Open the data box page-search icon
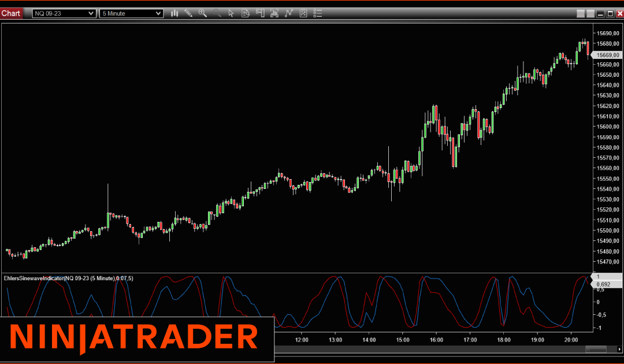The height and width of the screenshot is (364, 624). pyautogui.click(x=246, y=13)
